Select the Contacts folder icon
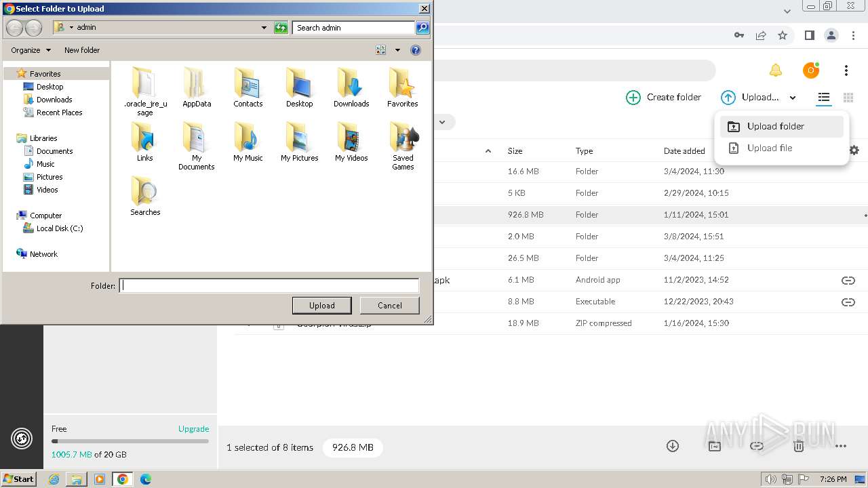Screen dimensions: 868x488 pyautogui.click(x=248, y=87)
